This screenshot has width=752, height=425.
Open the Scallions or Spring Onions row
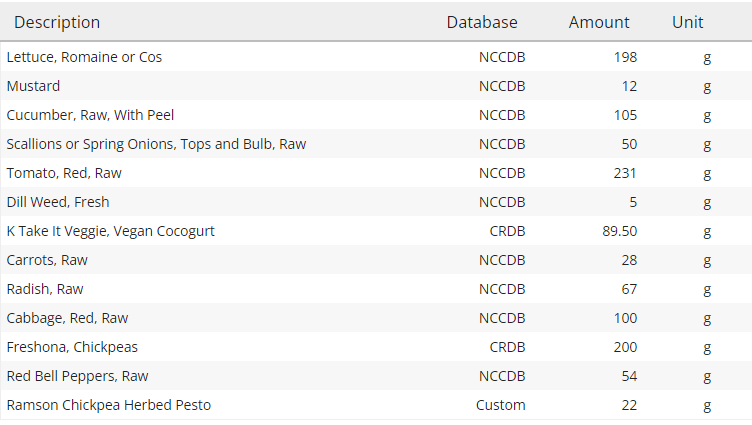click(x=156, y=144)
